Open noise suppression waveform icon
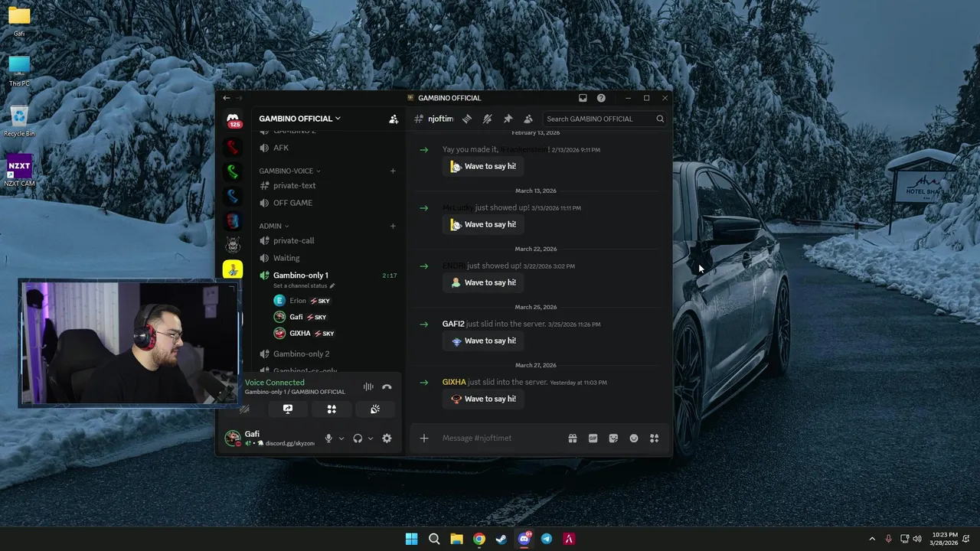The width and height of the screenshot is (980, 551). pos(368,387)
